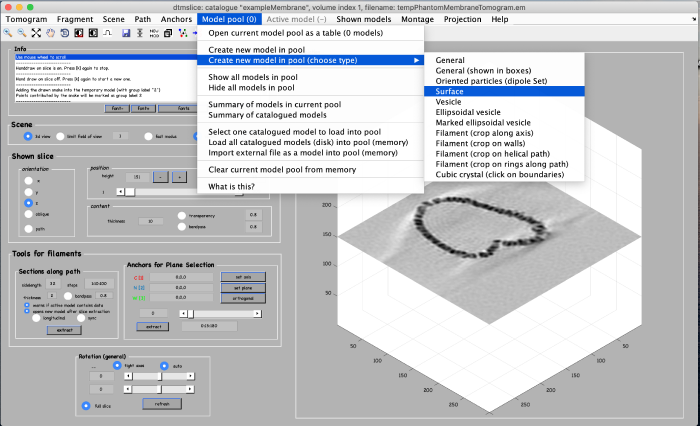
Task: Click macOS yellow minimize window button
Action: (19, 7)
